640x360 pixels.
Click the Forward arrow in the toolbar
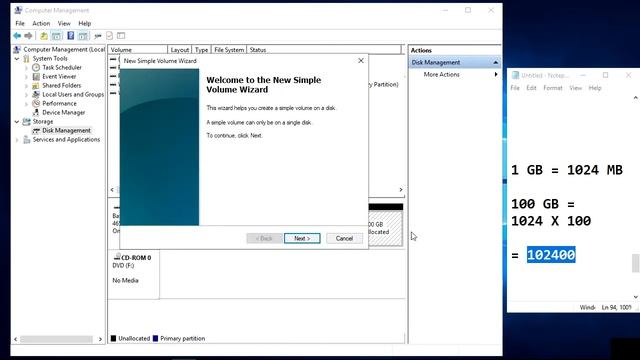pos(28,36)
